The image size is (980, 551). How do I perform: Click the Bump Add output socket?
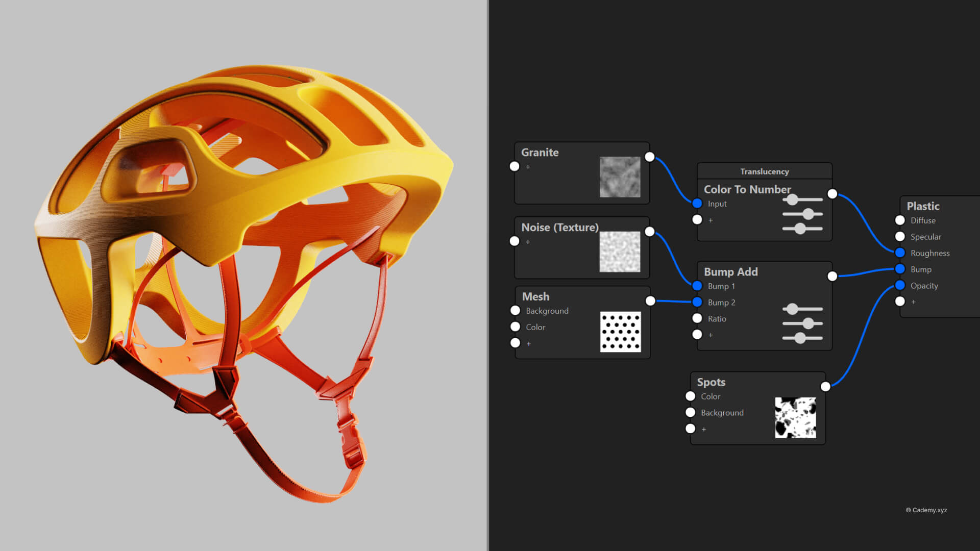[x=832, y=277]
